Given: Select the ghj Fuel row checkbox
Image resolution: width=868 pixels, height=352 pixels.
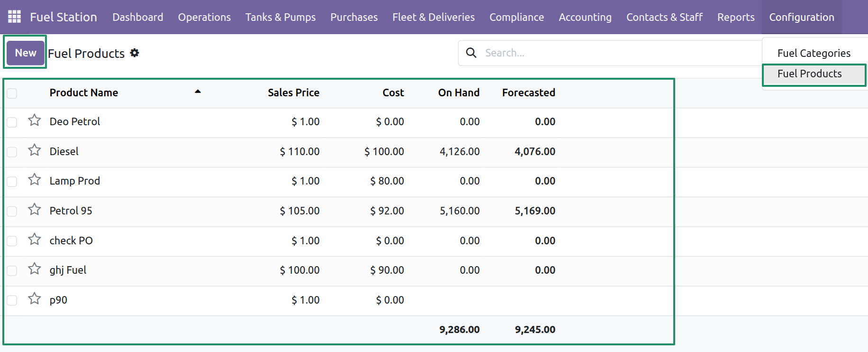Looking at the screenshot, I should coord(12,270).
